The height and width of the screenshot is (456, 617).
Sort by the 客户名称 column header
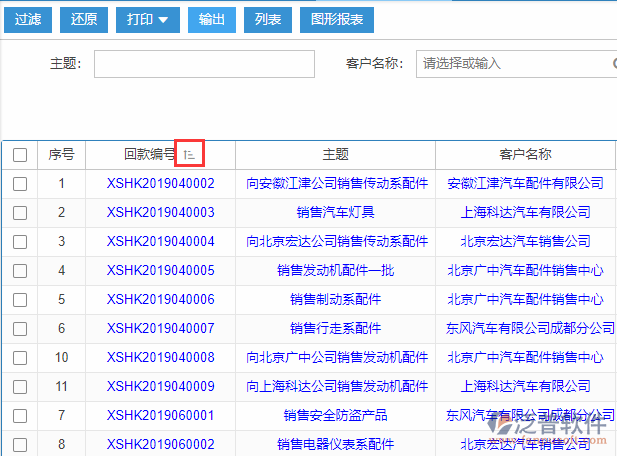coord(525,155)
